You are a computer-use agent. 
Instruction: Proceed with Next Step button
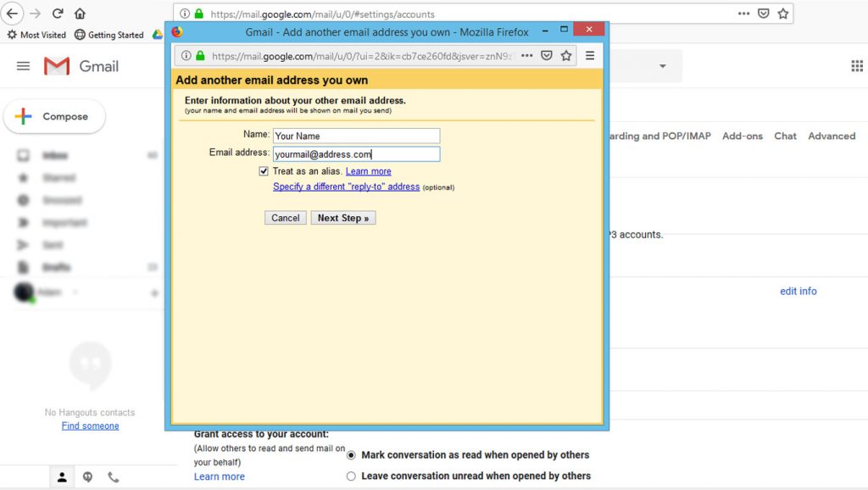[343, 218]
